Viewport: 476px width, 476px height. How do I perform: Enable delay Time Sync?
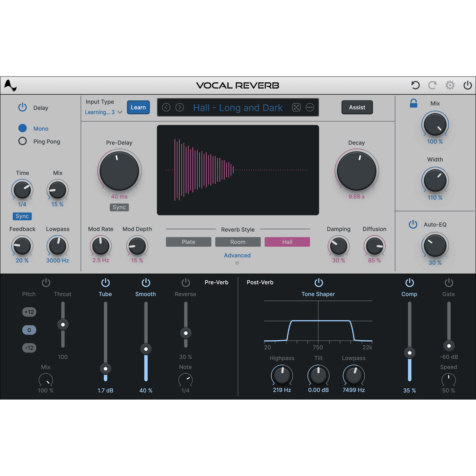click(22, 216)
